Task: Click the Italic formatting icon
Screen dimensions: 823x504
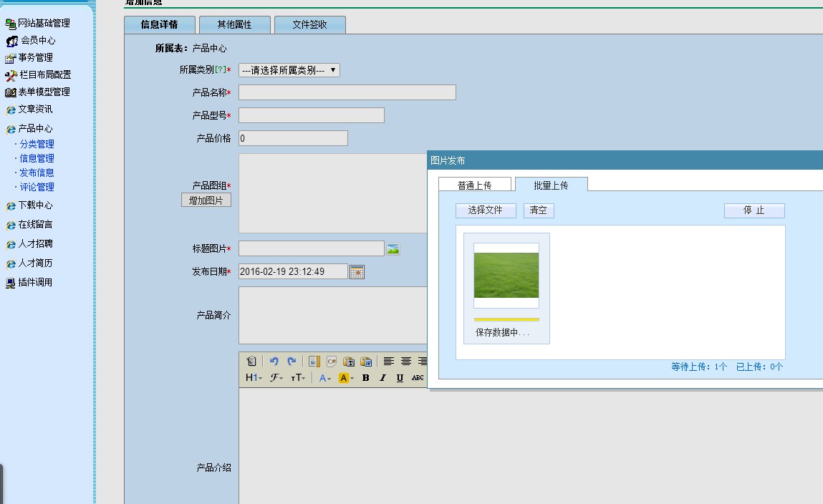Action: pos(382,378)
